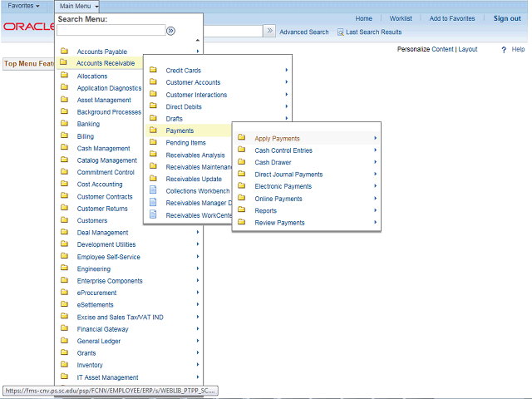Screen dimensions: 532x399
Task: Open the Apply Payments menu item
Action: 277,138
